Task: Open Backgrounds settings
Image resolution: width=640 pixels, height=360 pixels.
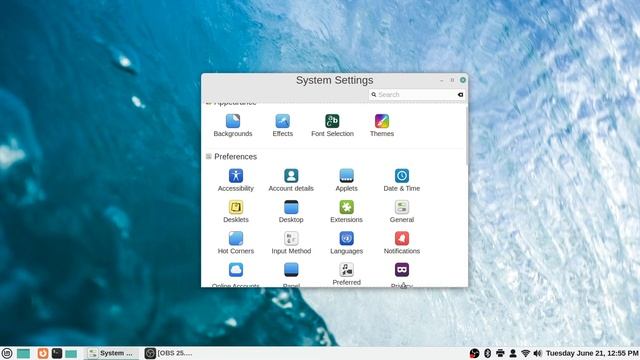Action: click(233, 125)
